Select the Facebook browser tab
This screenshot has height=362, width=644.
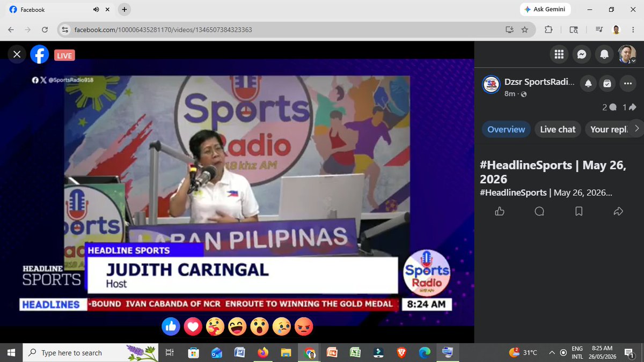click(59, 10)
